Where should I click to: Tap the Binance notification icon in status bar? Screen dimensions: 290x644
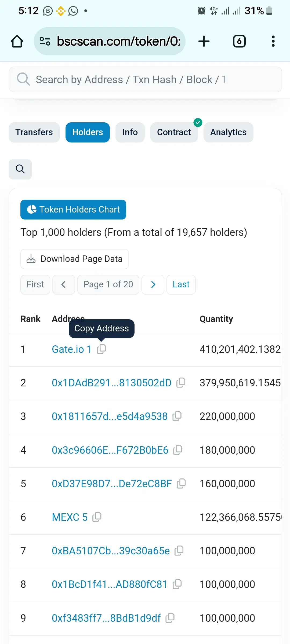tap(61, 11)
